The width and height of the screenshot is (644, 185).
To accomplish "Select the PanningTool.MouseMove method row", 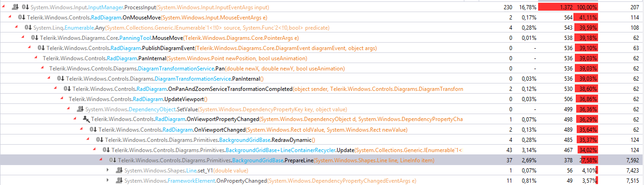I will (x=322, y=38).
